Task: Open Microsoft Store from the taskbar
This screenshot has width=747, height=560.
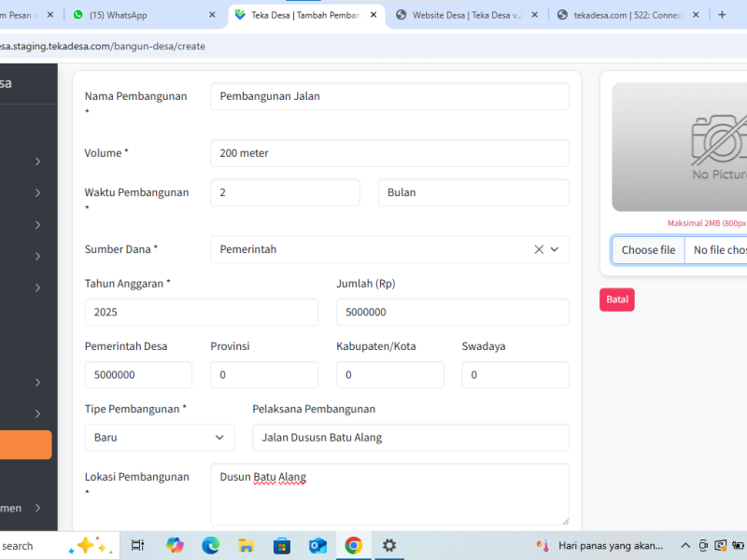Action: (282, 545)
